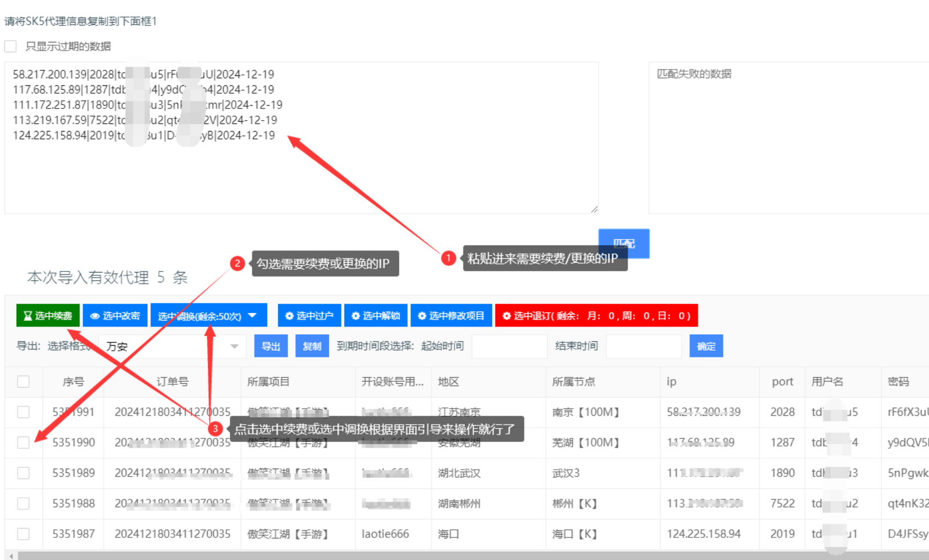
Task: Click the 复制 copy button
Action: (x=312, y=346)
